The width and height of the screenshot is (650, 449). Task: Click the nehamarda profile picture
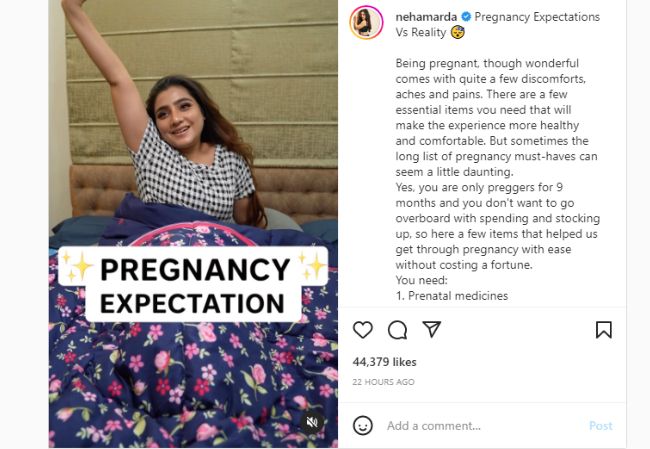366,22
